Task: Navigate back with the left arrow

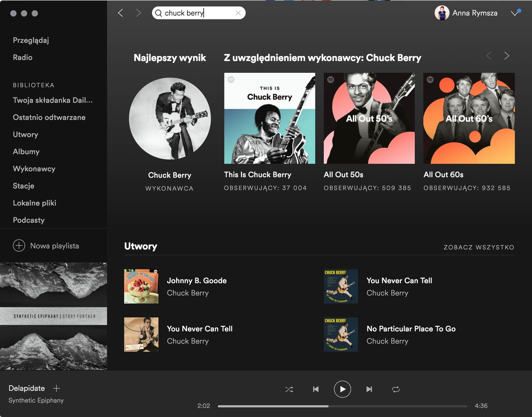Action: coord(121,13)
